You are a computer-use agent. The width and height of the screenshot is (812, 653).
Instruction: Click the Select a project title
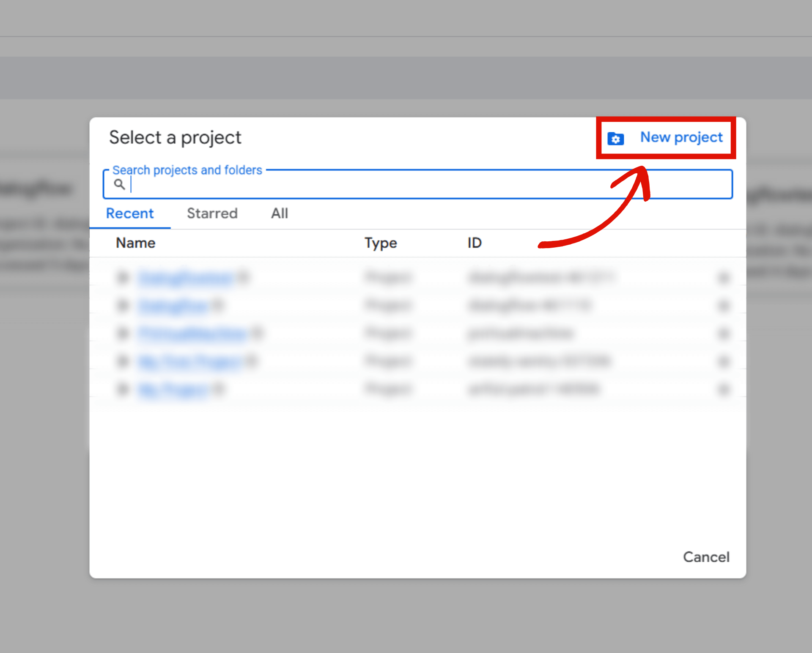175,138
